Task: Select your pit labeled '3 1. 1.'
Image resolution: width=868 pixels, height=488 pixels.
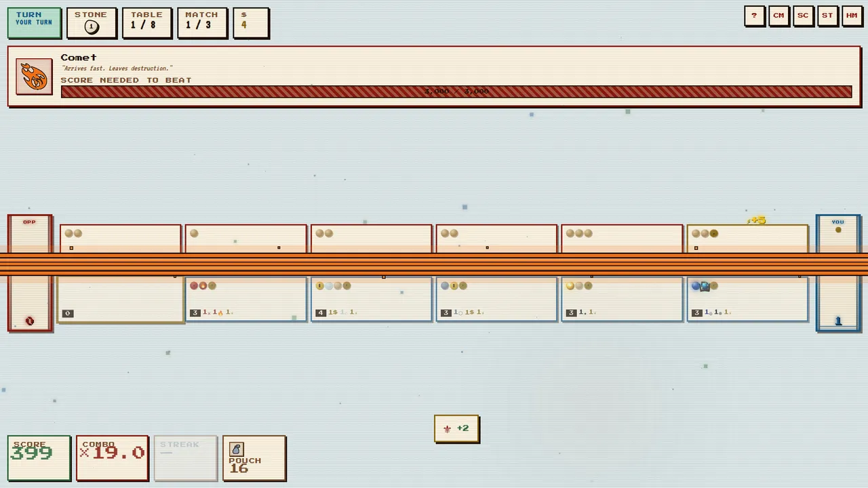Action: 622,299
